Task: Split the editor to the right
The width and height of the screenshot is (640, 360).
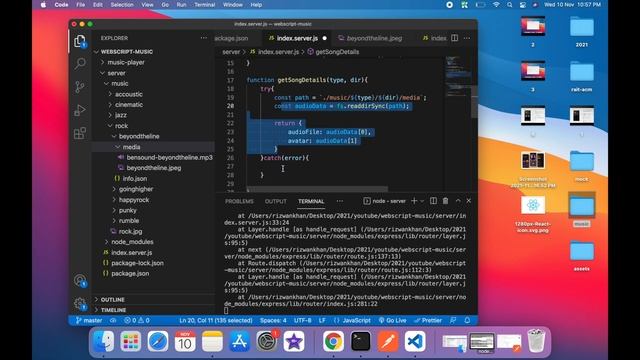Action: point(455,38)
